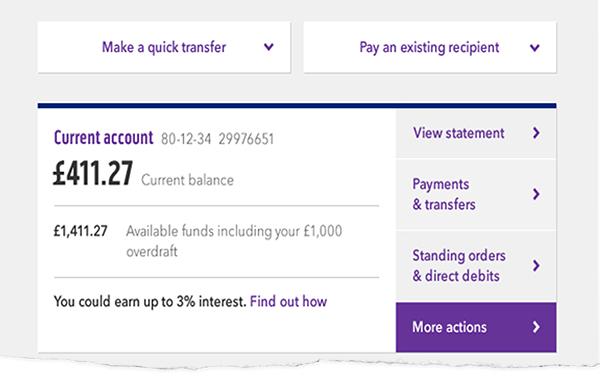
Task: Click the Current balance label
Action: click(x=188, y=180)
